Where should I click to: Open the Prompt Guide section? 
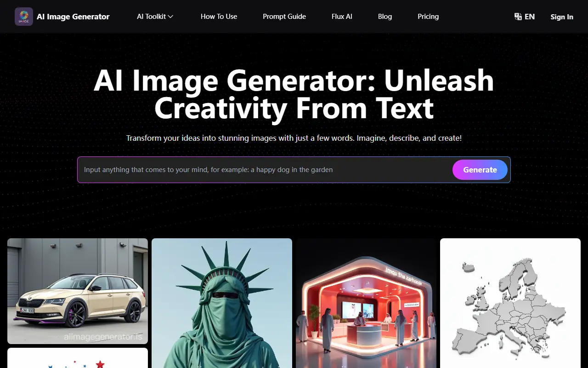point(284,16)
